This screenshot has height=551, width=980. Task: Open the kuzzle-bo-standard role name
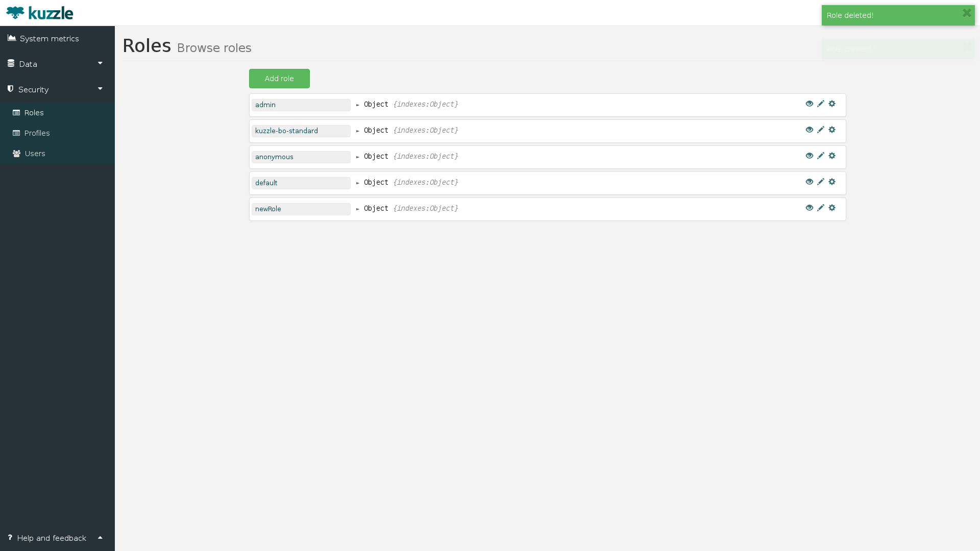(301, 131)
